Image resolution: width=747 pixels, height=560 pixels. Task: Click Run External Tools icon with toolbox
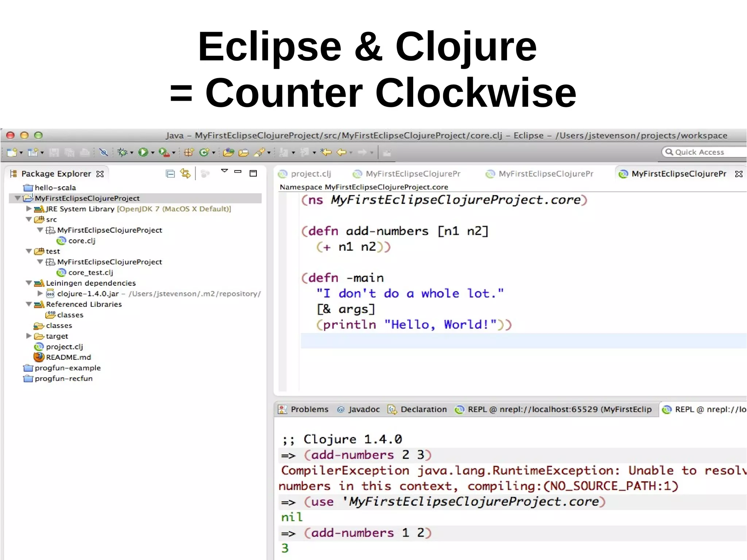[164, 152]
